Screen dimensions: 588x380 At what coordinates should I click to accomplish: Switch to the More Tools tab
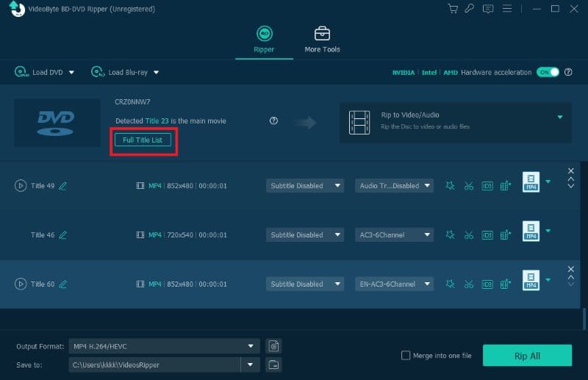[322, 40]
